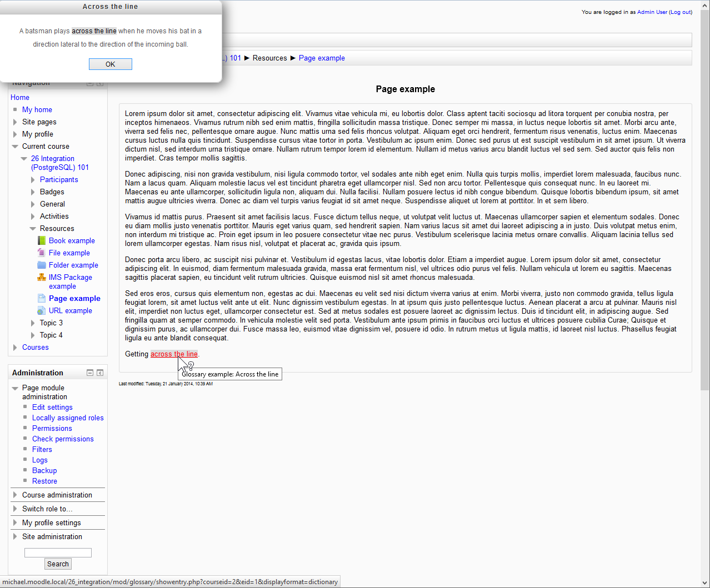The image size is (710, 588).
Task: Click the Search button in Administration
Action: pos(58,564)
